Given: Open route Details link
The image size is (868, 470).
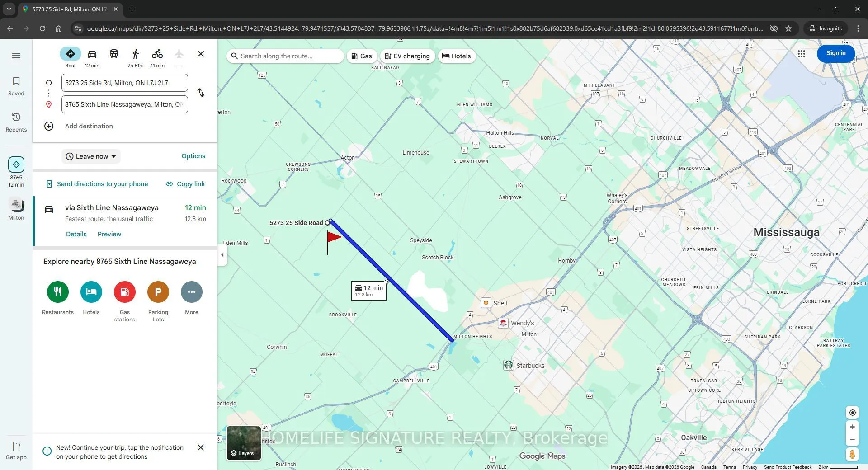Looking at the screenshot, I should click(x=76, y=234).
